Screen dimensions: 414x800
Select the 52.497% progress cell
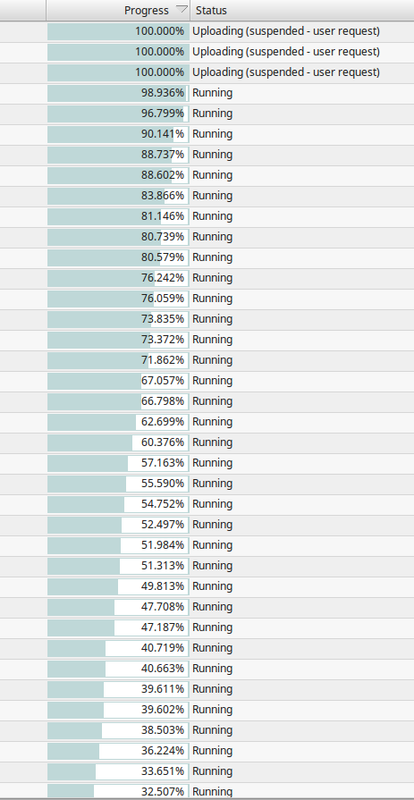click(118, 524)
